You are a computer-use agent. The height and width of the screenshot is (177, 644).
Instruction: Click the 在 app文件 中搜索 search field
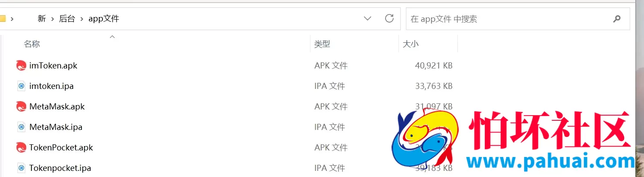click(518, 19)
